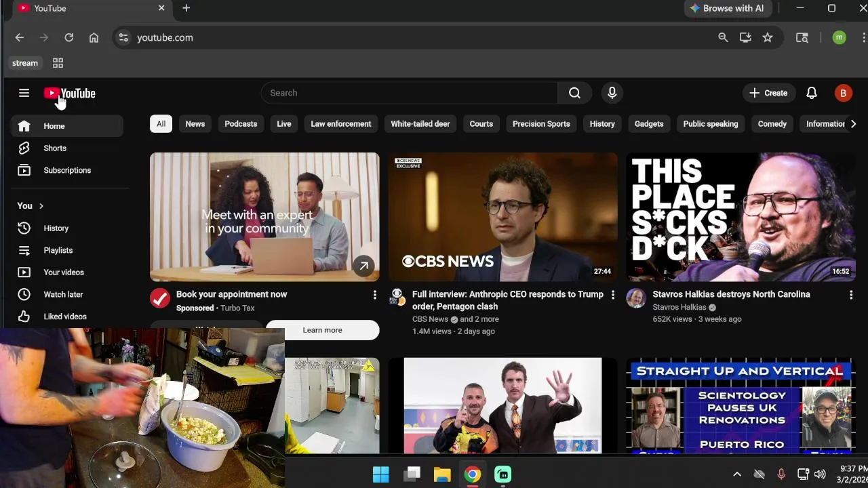868x488 pixels.
Task: Open more options for CBS News video
Action: [612, 295]
